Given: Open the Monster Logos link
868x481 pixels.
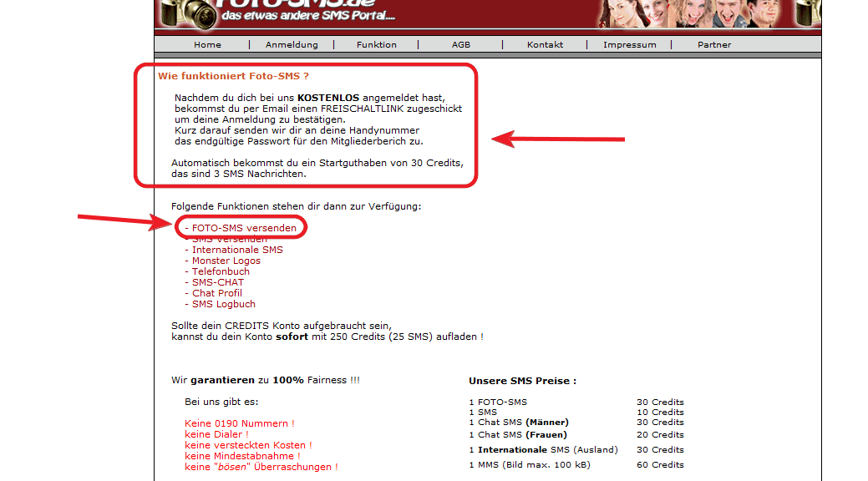Looking at the screenshot, I should coord(226,261).
